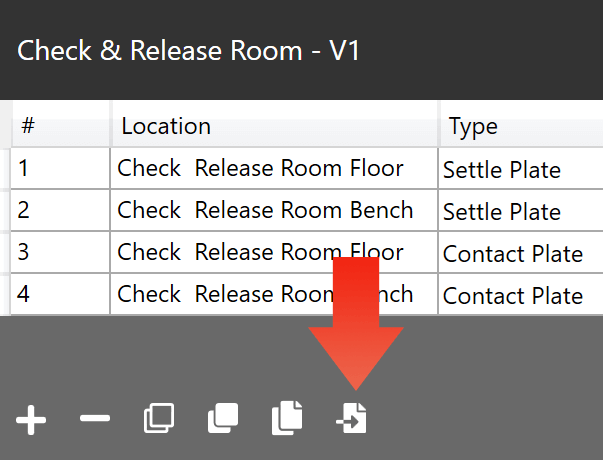Click row 2 location 'Check Release Room Bench'
The width and height of the screenshot is (603, 460).
pyautogui.click(x=265, y=211)
